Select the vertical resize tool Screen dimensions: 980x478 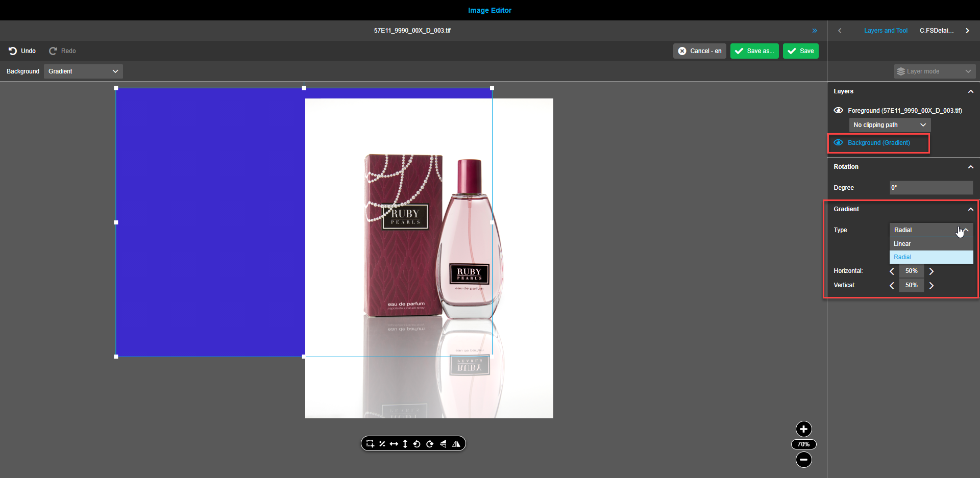[x=405, y=443]
